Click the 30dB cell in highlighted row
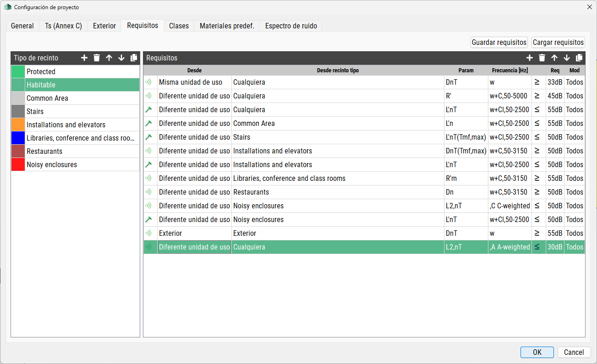This screenshot has height=364, width=597. point(555,247)
